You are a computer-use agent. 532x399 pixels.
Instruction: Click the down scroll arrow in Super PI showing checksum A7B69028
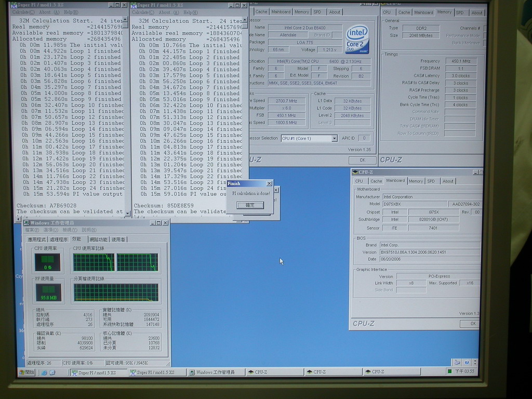pyautogui.click(x=127, y=213)
